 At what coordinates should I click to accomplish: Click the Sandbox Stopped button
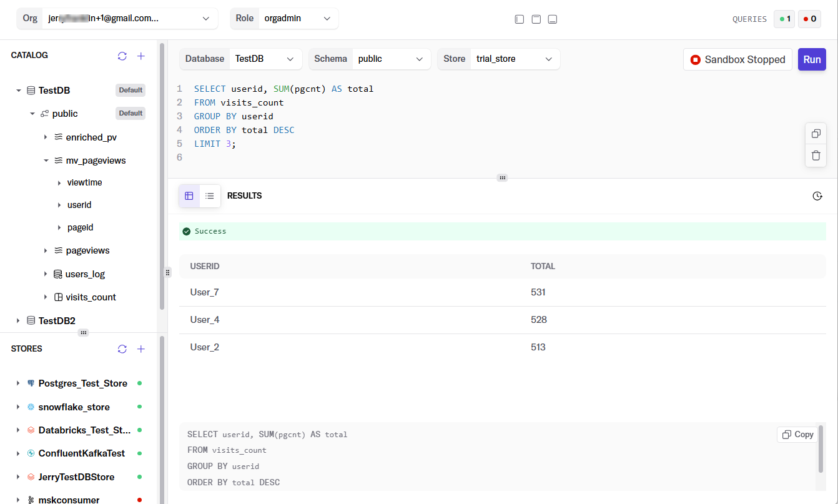[x=737, y=60]
